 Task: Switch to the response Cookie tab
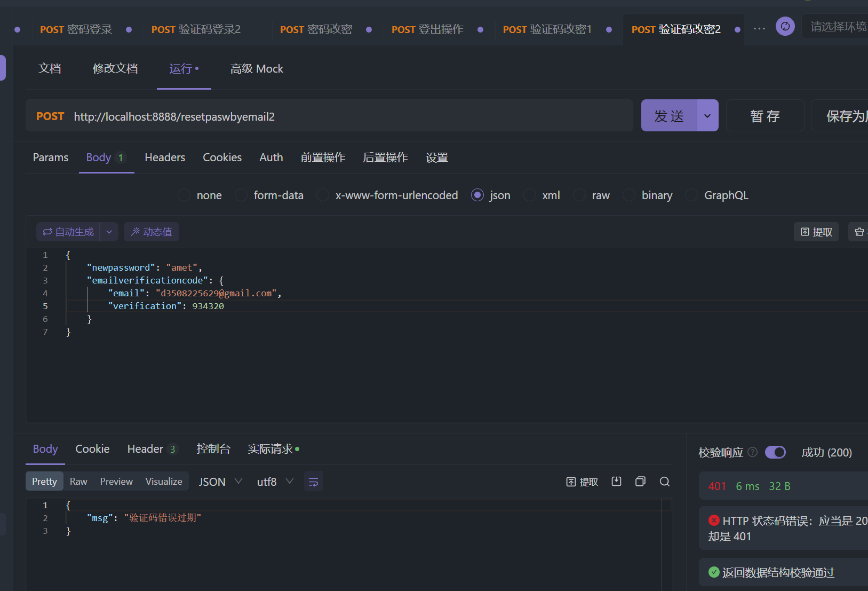pos(92,449)
